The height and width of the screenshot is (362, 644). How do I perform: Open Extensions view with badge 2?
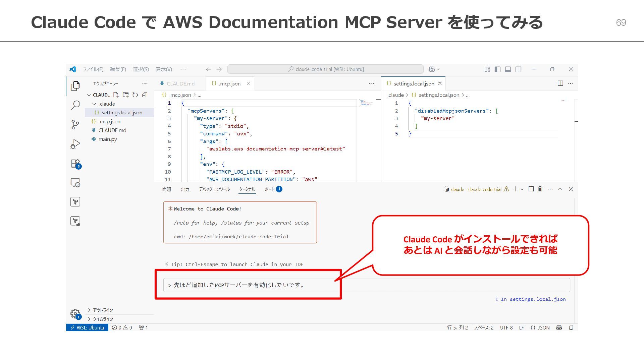coord(76,164)
